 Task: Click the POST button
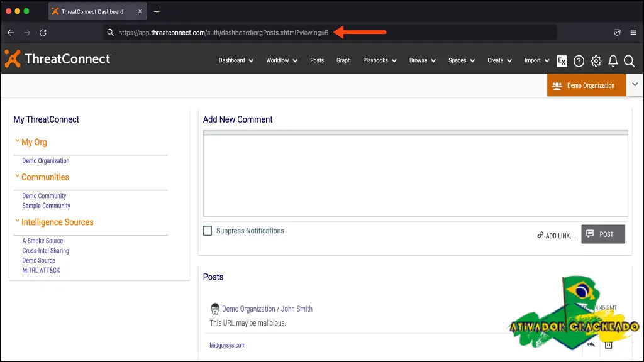tap(603, 234)
